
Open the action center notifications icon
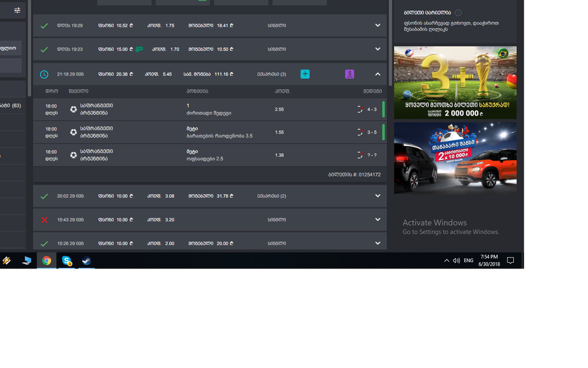(510, 260)
